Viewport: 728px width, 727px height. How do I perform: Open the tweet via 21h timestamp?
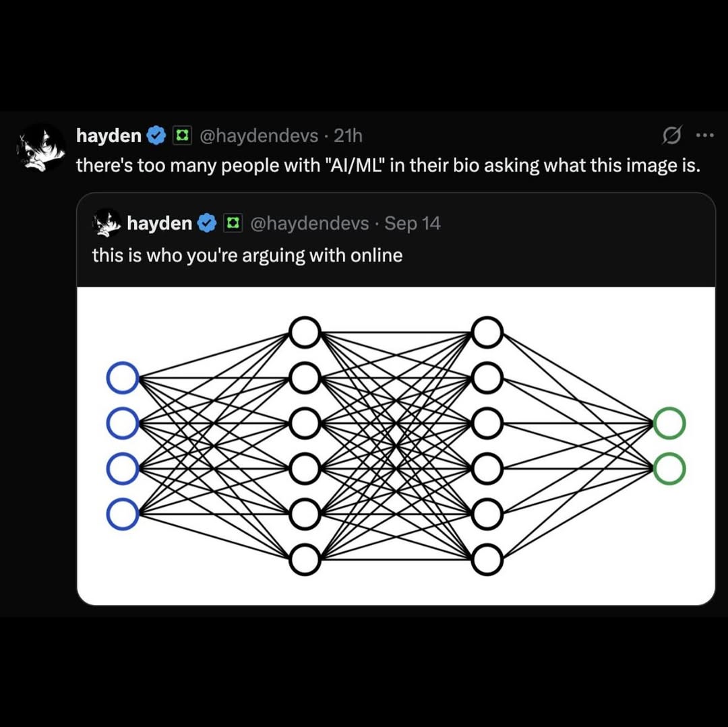tap(348, 136)
